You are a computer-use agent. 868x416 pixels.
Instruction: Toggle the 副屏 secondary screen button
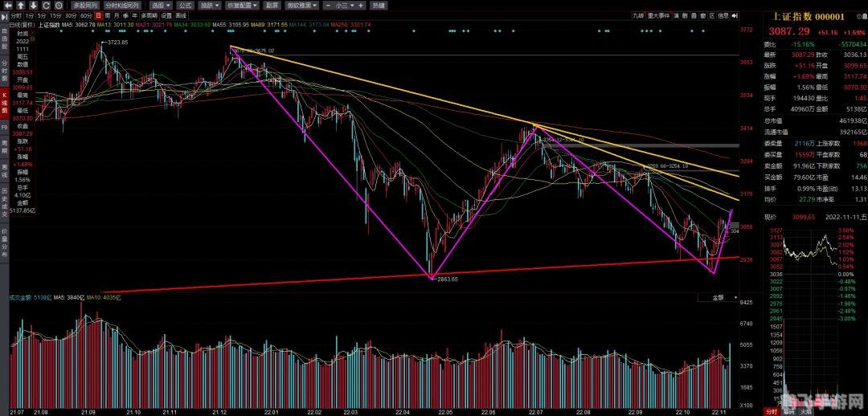click(271, 5)
